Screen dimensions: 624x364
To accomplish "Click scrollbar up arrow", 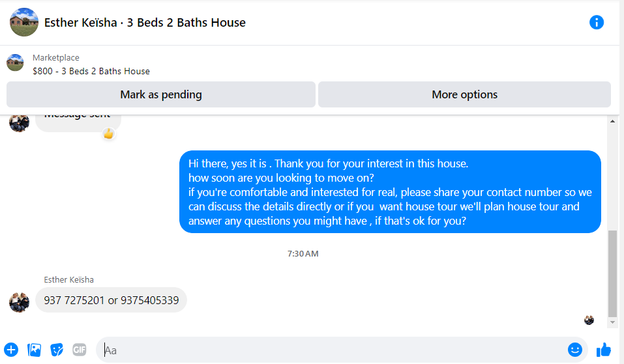I will 612,121.
